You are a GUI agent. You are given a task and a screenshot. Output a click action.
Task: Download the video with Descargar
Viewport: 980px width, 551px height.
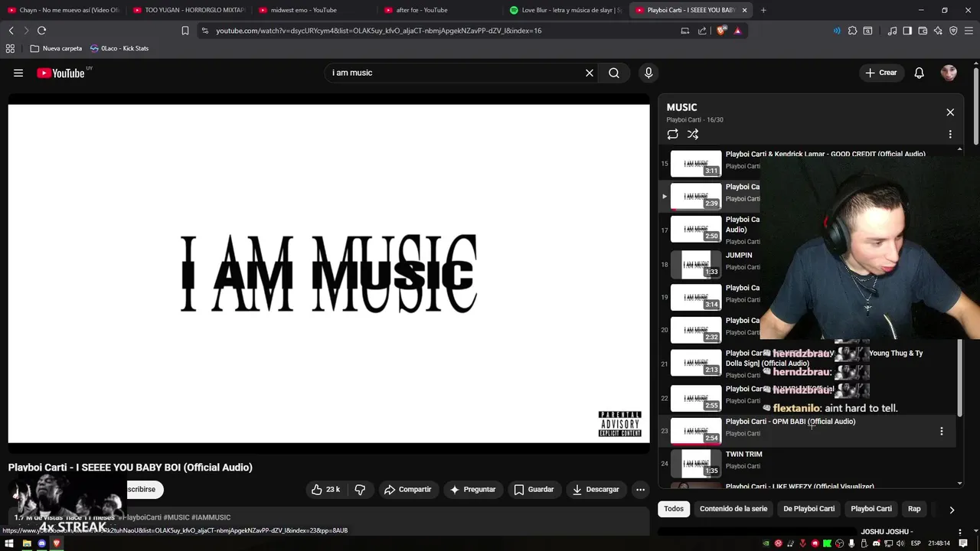pos(596,490)
